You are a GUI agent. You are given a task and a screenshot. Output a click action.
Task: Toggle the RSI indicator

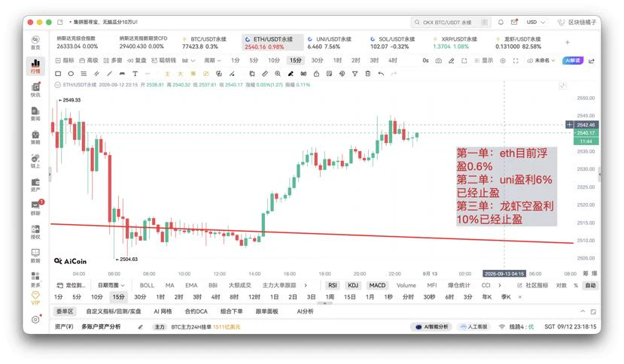coord(332,285)
